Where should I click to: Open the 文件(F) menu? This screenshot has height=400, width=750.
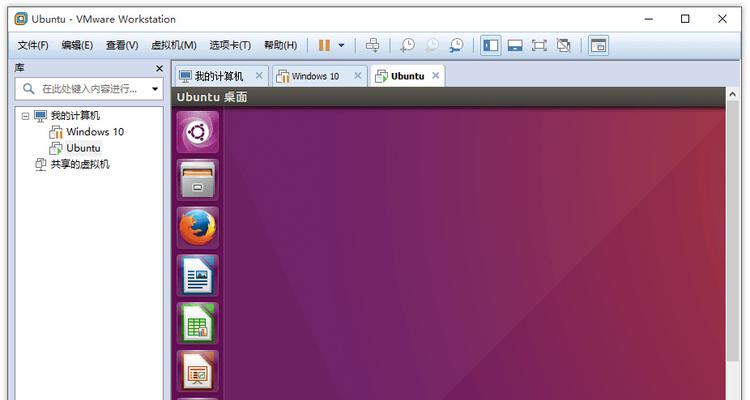point(33,45)
